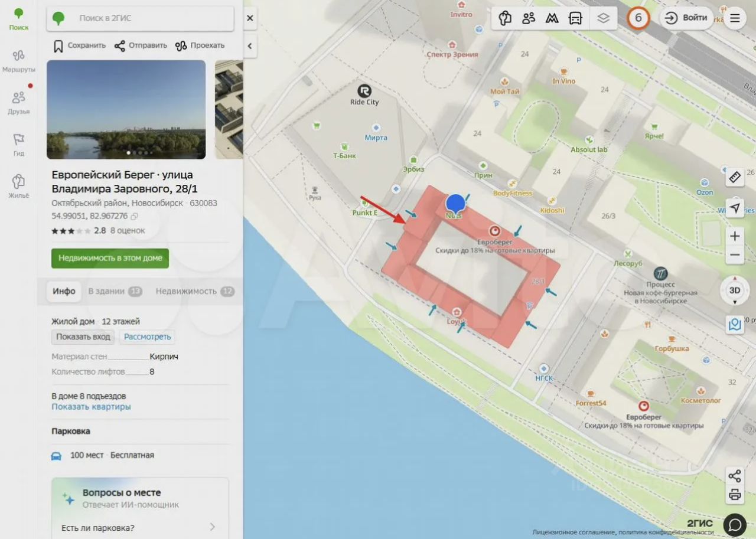Image resolution: width=756 pixels, height=539 pixels.
Task: Toggle the public transport layer
Action: [x=575, y=18]
